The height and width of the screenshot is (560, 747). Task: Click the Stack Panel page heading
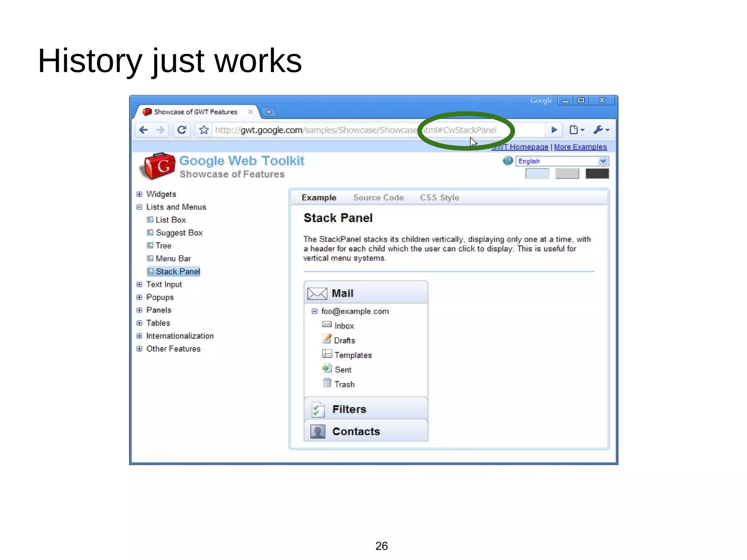tap(338, 218)
